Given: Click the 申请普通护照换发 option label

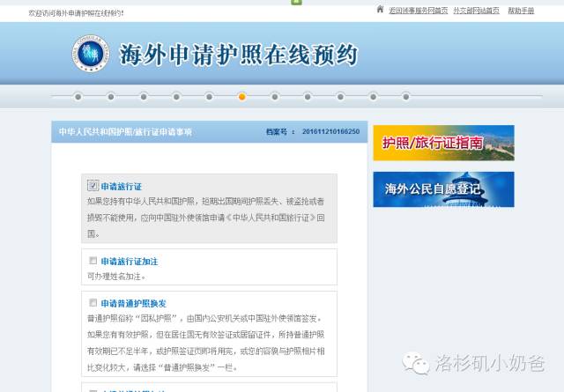Looking at the screenshot, I should [134, 304].
